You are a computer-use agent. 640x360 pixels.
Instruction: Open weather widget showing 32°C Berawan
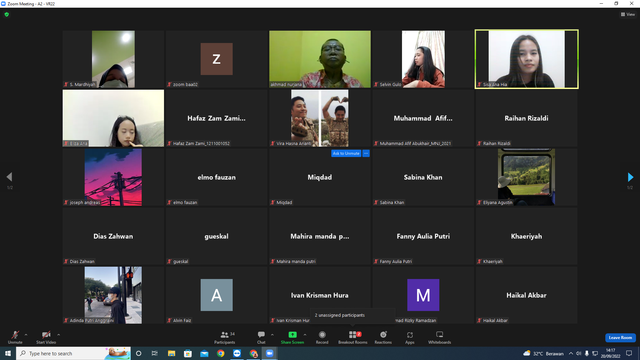point(543,353)
